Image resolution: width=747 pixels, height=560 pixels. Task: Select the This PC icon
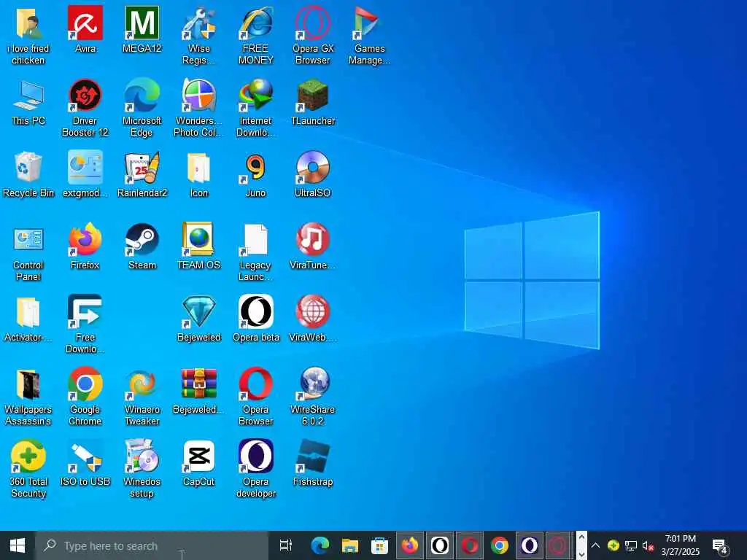[28, 102]
